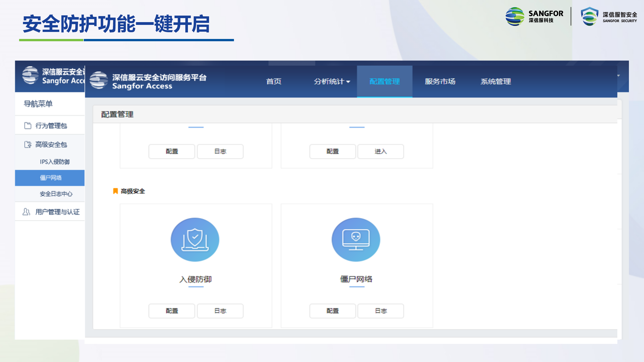Expand 行为管理包 in navigation menu
644x362 pixels.
pos(50,125)
